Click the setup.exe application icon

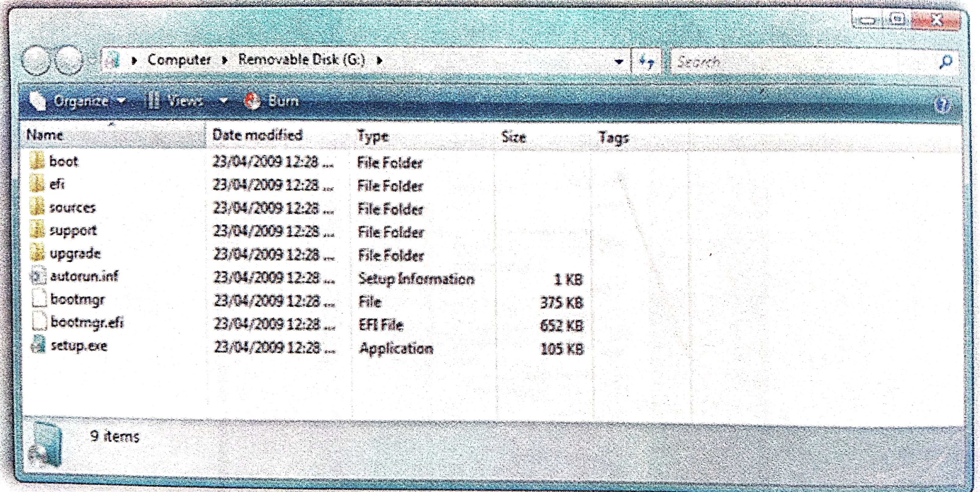38,346
